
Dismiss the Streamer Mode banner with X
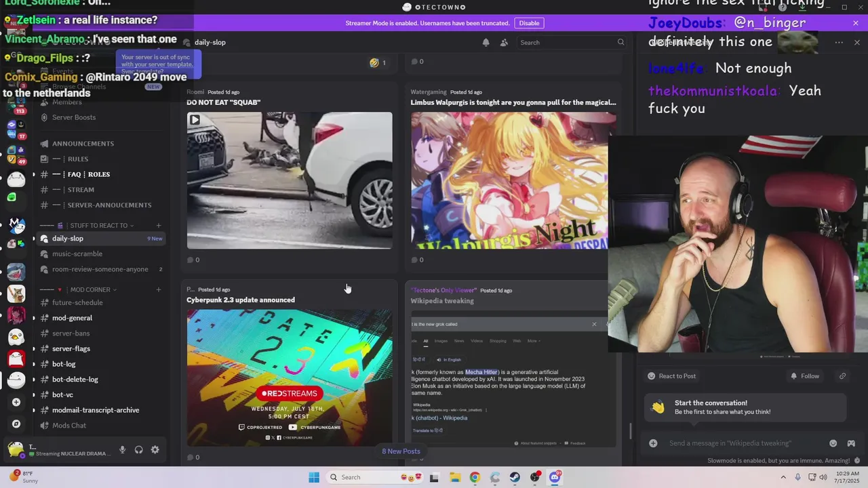pos(856,23)
